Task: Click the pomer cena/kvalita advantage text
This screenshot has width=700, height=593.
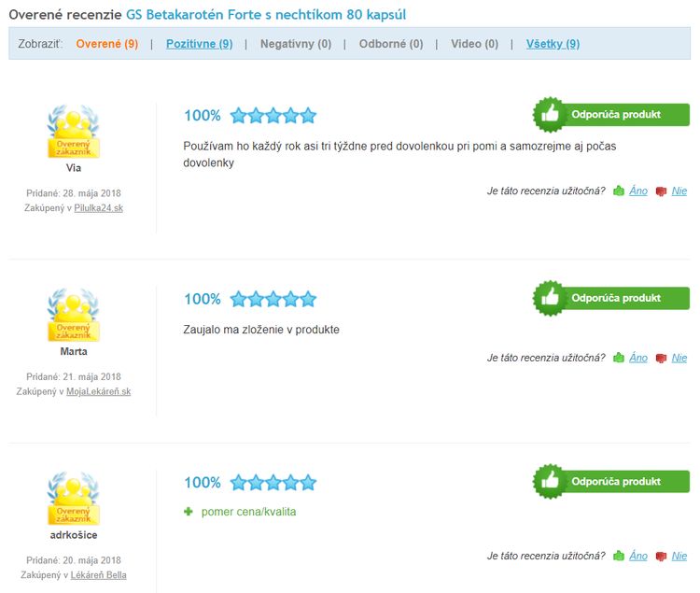Action: click(248, 512)
